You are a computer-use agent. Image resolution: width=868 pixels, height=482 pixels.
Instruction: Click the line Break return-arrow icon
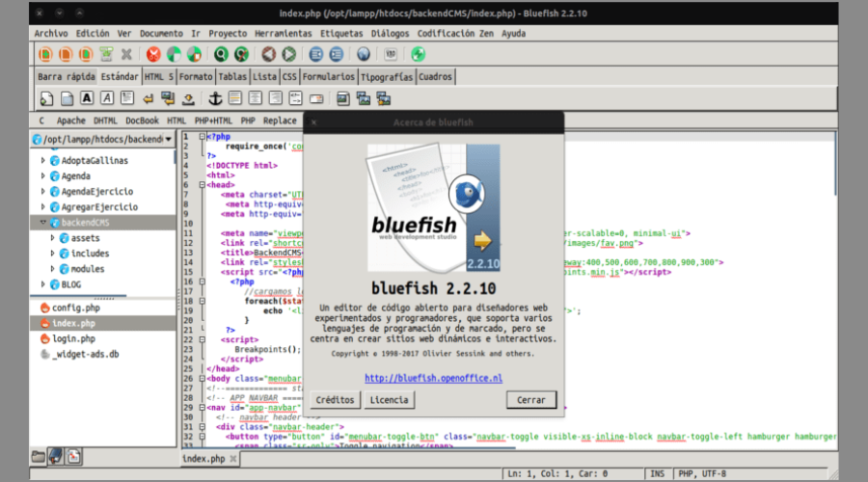[x=148, y=99]
